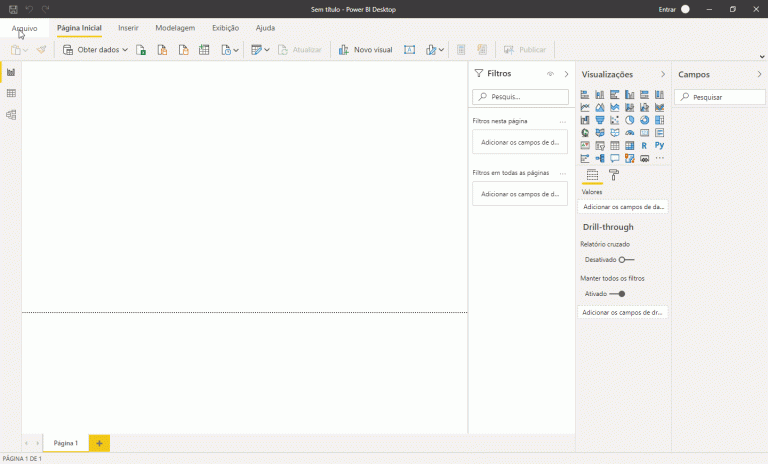Select the Página 1 page tab

coord(66,442)
